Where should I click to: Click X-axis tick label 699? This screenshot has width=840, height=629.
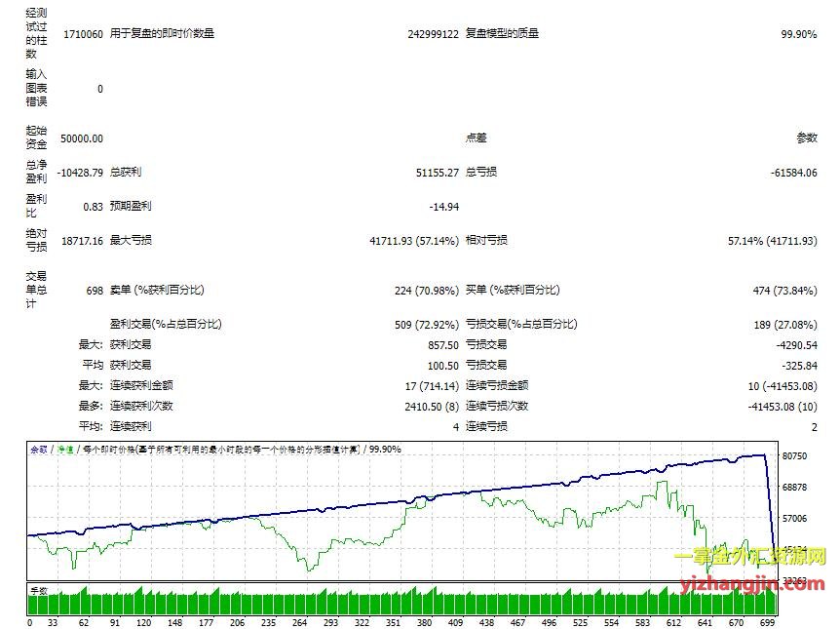(767, 622)
